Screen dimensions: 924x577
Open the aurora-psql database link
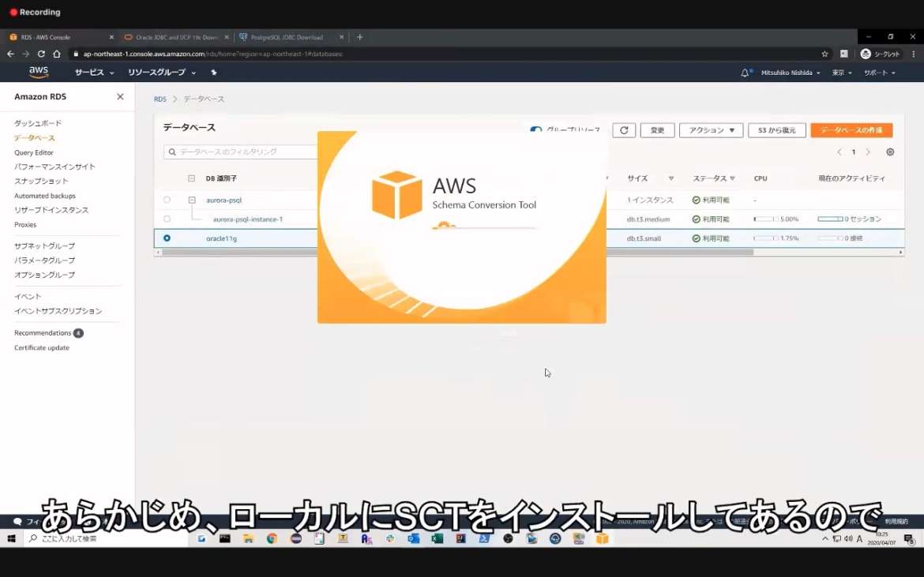224,200
